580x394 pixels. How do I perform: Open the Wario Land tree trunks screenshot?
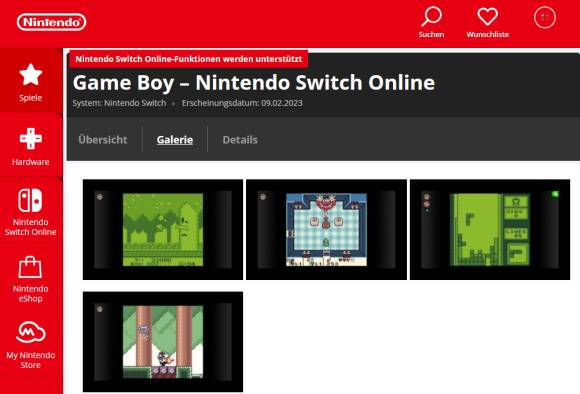(163, 341)
